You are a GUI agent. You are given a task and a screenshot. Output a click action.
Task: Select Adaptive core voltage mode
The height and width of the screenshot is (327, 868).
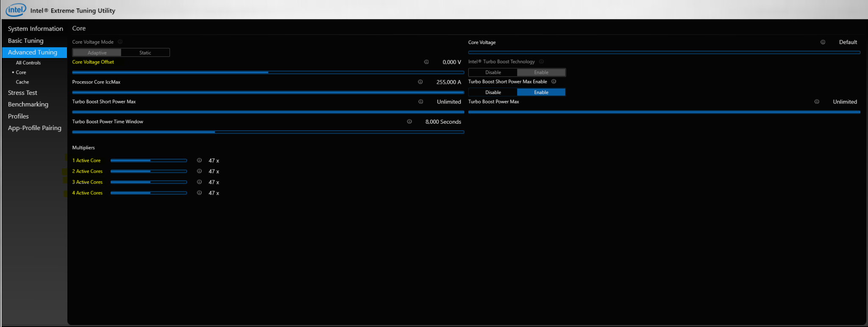coord(97,53)
